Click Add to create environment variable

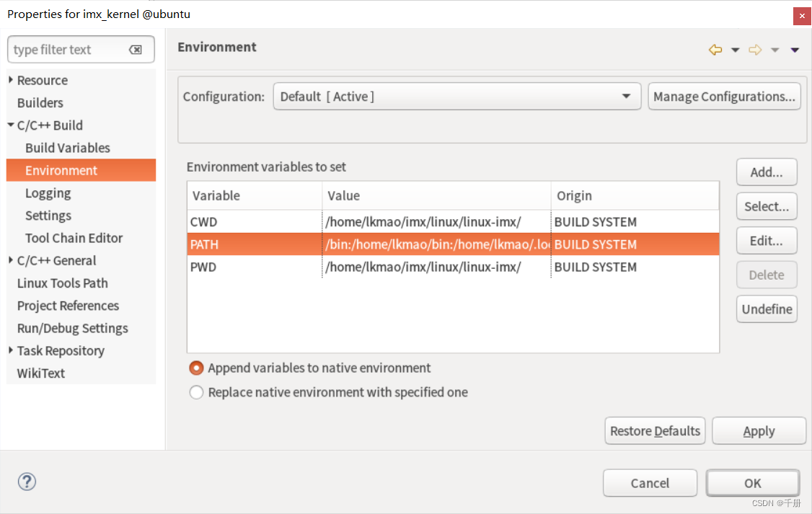point(766,172)
